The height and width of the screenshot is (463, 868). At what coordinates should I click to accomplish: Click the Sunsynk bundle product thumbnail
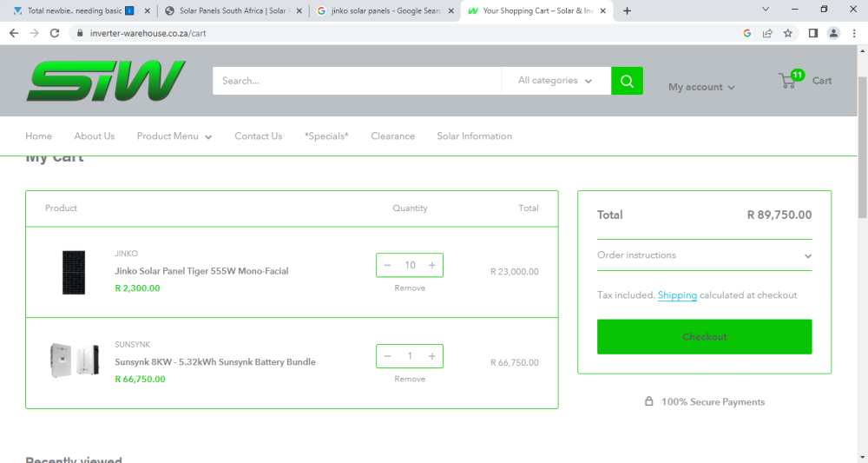(x=74, y=360)
